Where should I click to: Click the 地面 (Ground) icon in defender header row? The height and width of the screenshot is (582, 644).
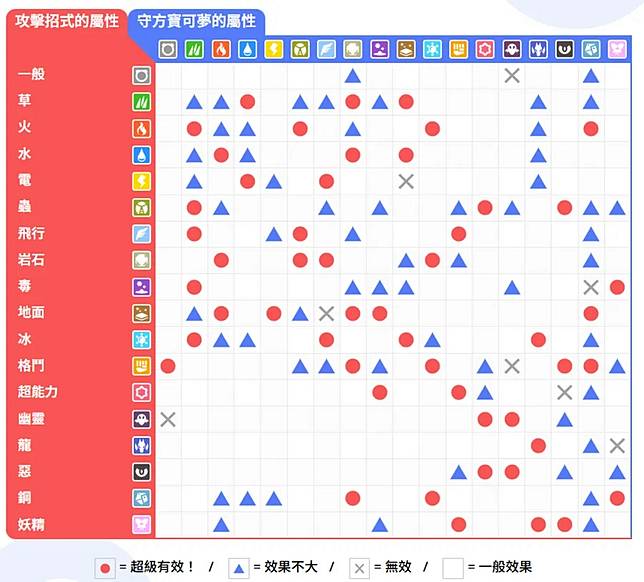[x=406, y=49]
